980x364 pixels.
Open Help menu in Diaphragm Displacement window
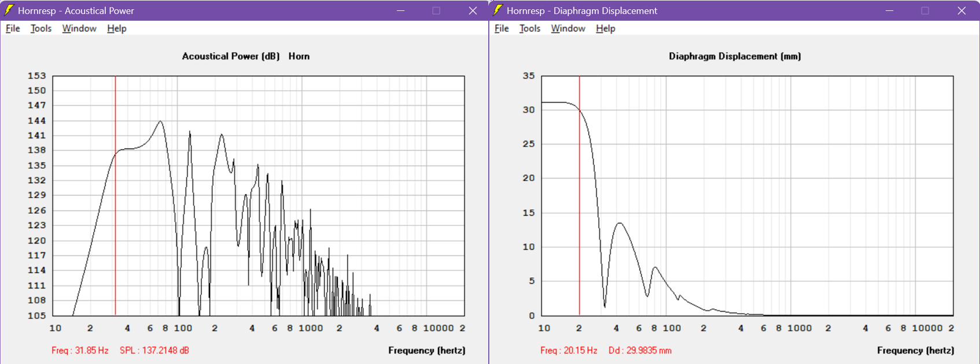[606, 28]
